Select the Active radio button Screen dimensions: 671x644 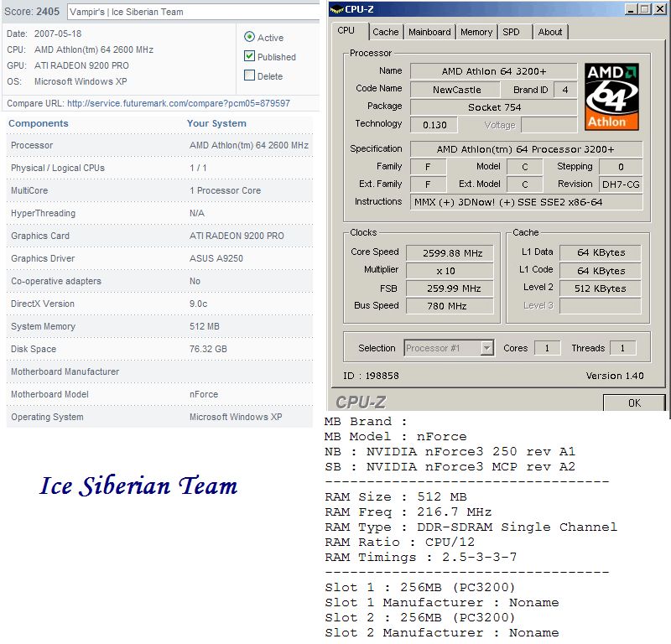249,37
